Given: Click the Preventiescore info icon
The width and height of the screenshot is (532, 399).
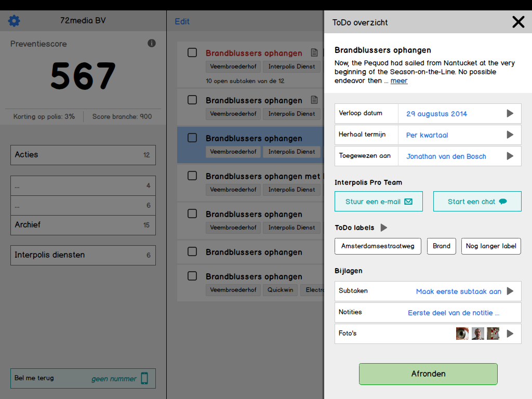Looking at the screenshot, I should 152,43.
